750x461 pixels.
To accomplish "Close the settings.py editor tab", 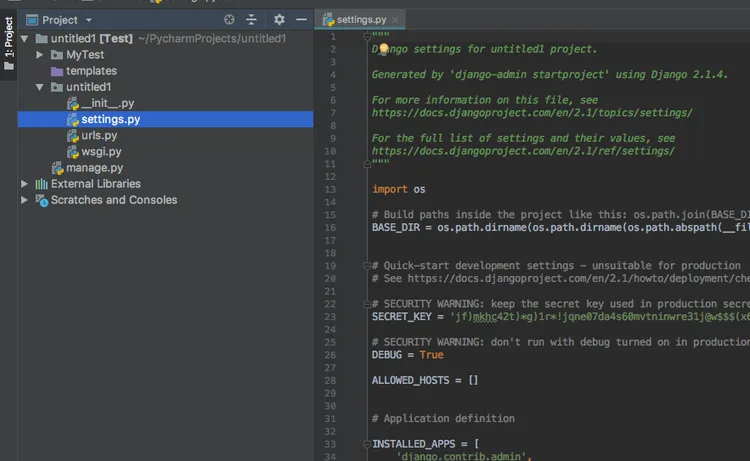I will 395,20.
